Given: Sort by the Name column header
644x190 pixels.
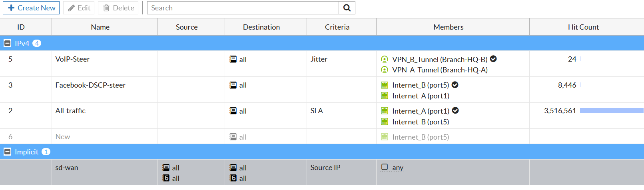Looking at the screenshot, I should pos(100,27).
